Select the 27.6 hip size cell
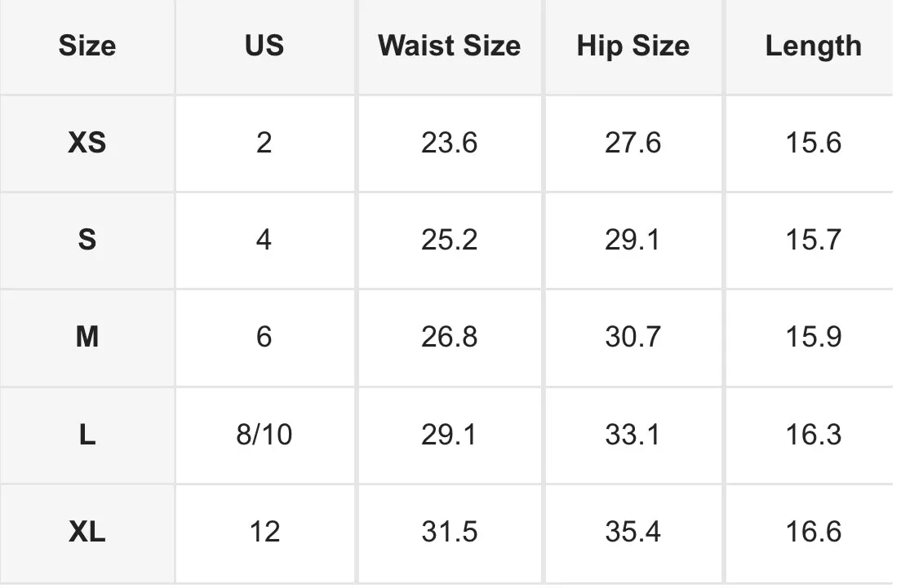The height and width of the screenshot is (588, 910). click(x=633, y=144)
